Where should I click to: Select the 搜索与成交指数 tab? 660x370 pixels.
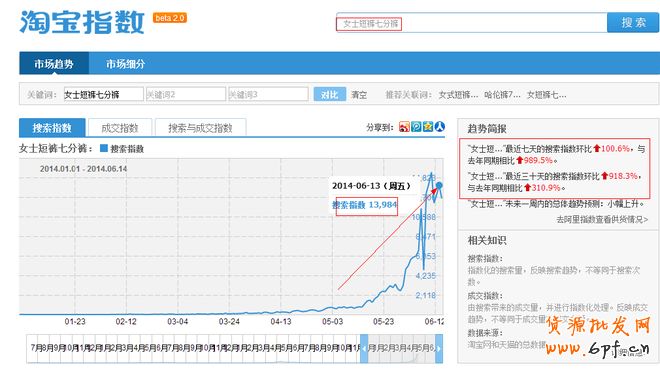coord(200,128)
